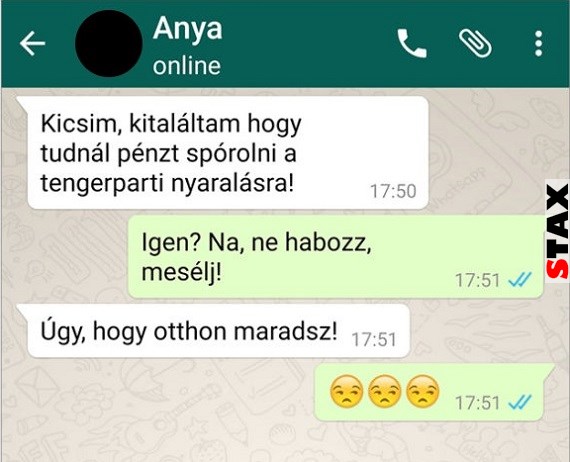Click the middle unamused emoji
The height and width of the screenshot is (462, 570).
point(385,391)
